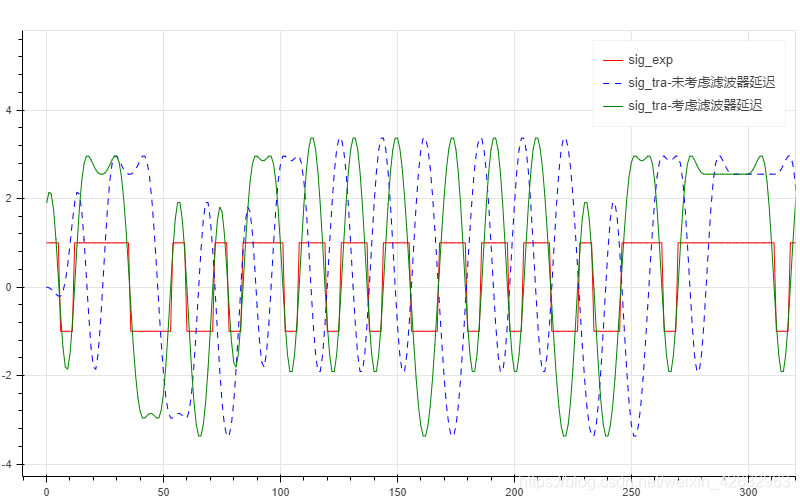This screenshot has height=500, width=800.
Task: Click the x-axis tick label 250
Action: 631,492
